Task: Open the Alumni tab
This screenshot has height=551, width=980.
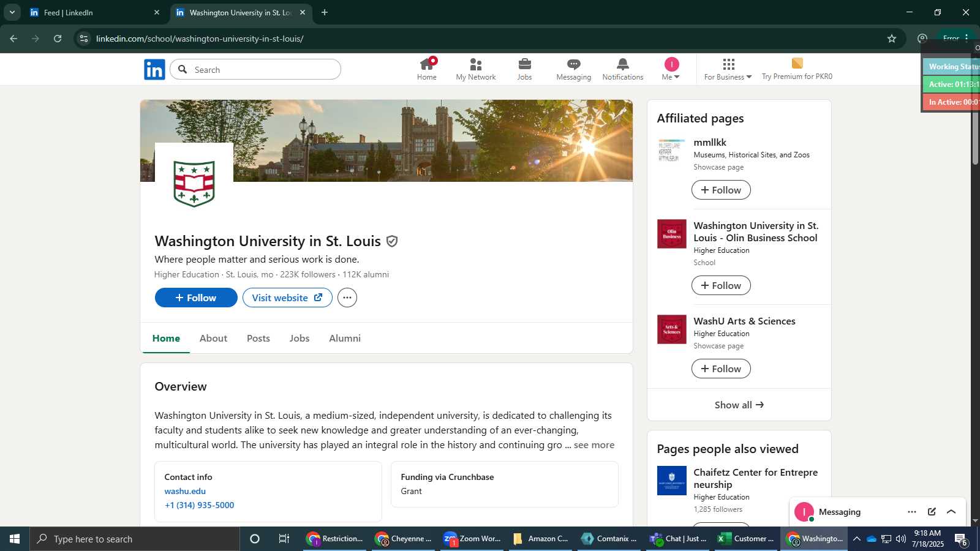Action: click(x=345, y=338)
